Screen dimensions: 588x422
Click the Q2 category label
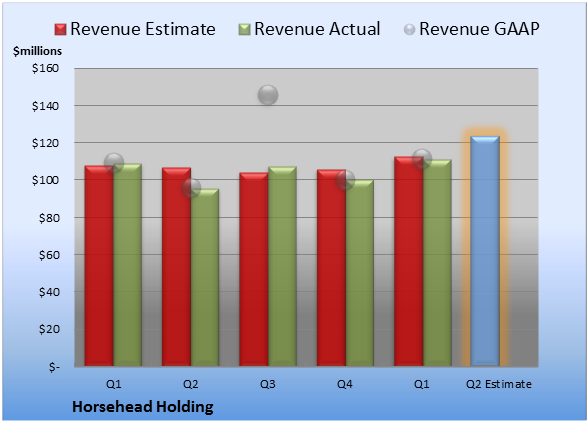click(x=190, y=384)
